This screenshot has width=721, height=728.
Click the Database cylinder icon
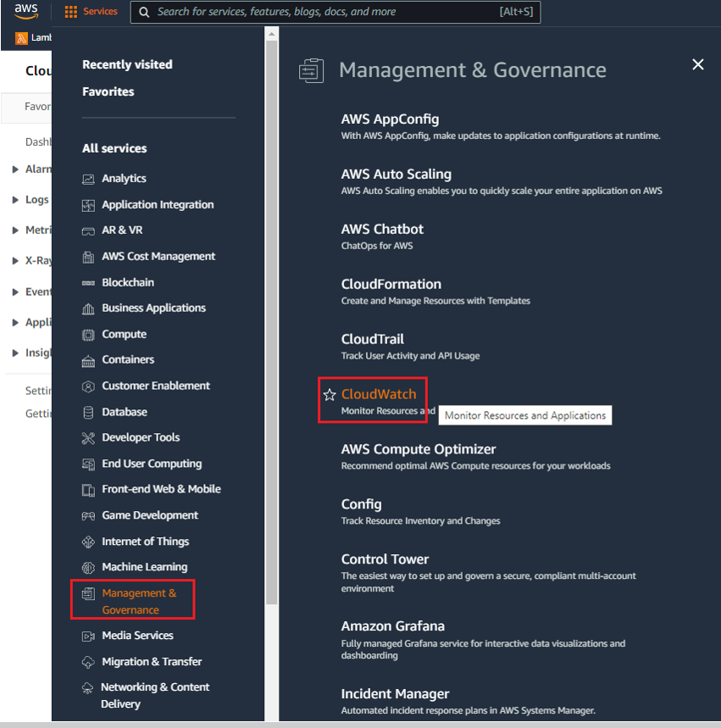[88, 412]
